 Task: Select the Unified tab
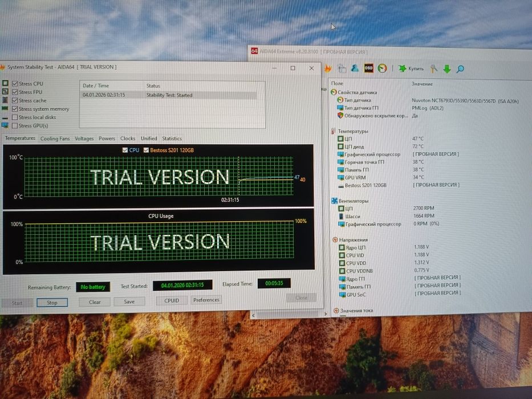(x=149, y=139)
